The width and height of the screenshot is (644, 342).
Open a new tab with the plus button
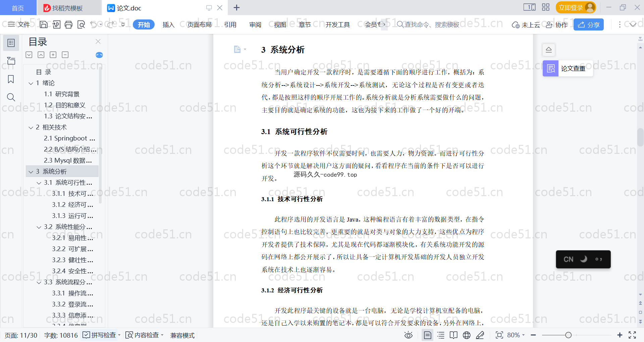tap(236, 7)
